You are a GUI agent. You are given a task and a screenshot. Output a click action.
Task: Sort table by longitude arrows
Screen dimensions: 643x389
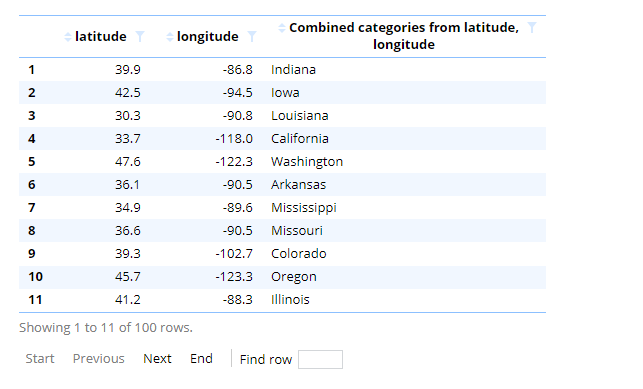pos(169,37)
